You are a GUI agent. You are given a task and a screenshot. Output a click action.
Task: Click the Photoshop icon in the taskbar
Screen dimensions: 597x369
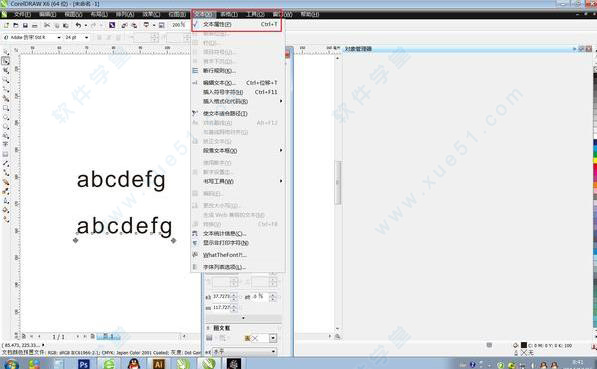click(x=84, y=364)
